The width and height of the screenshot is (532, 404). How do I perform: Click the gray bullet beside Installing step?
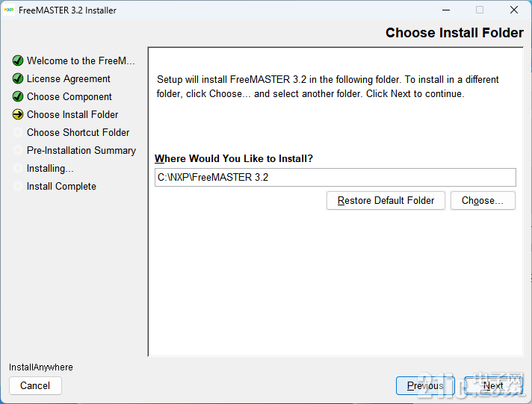coord(18,168)
